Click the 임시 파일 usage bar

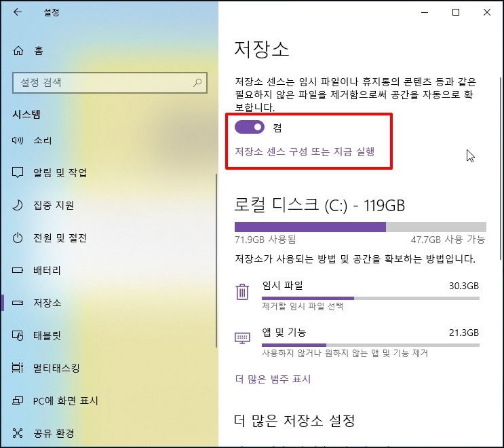(x=370, y=298)
